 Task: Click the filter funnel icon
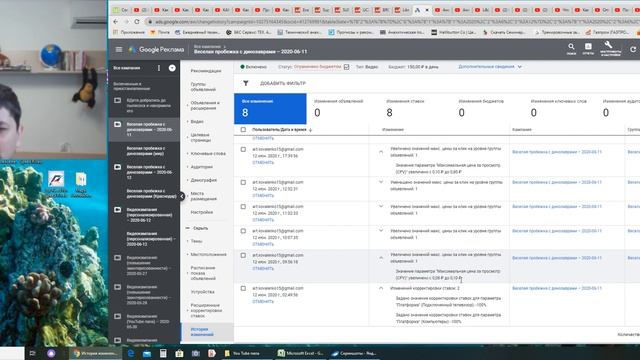pos(246,83)
